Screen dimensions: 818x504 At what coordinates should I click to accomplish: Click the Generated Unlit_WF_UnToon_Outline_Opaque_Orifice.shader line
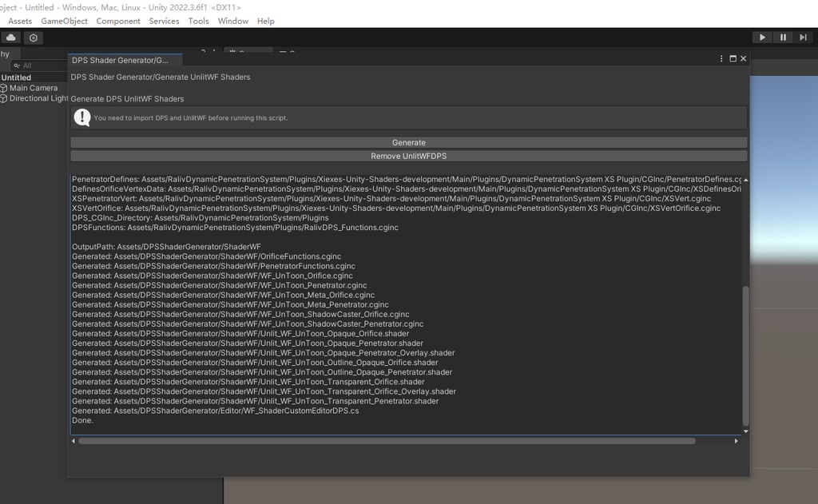(255, 363)
